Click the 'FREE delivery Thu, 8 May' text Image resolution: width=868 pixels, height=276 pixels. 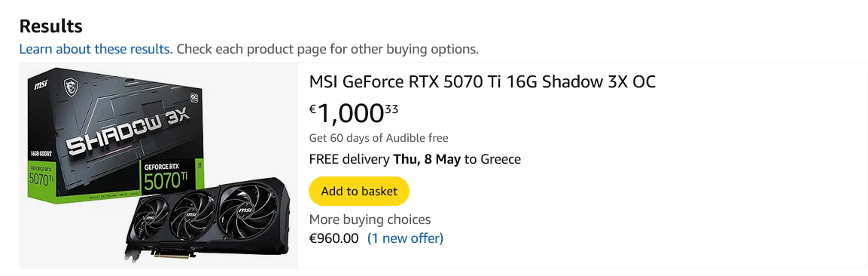385,160
